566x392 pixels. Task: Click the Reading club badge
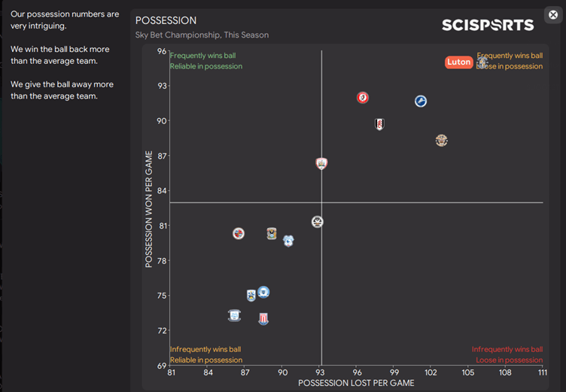coord(238,233)
